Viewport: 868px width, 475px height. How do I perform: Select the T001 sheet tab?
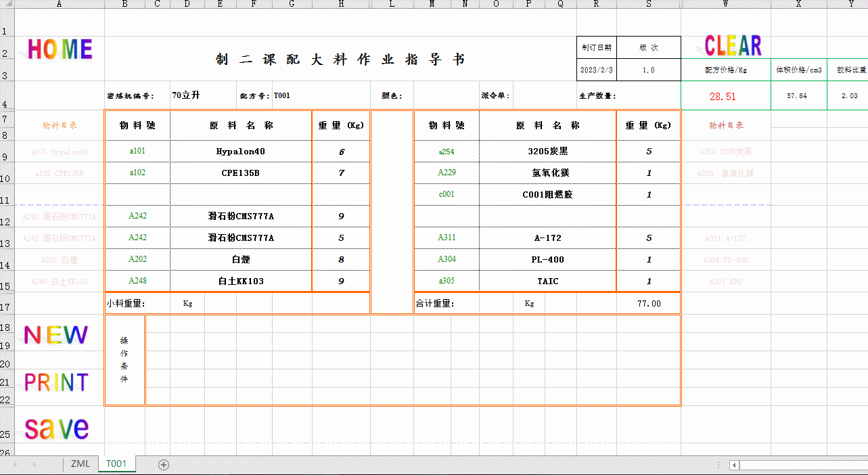coord(116,464)
